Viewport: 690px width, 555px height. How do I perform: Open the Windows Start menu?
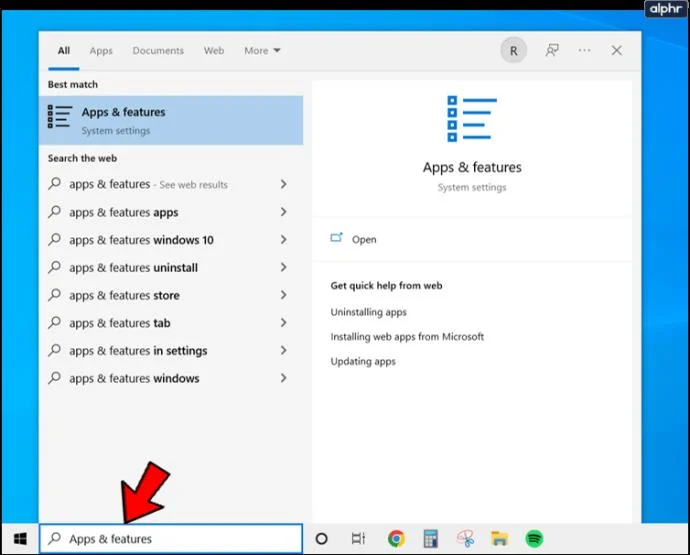pyautogui.click(x=20, y=539)
